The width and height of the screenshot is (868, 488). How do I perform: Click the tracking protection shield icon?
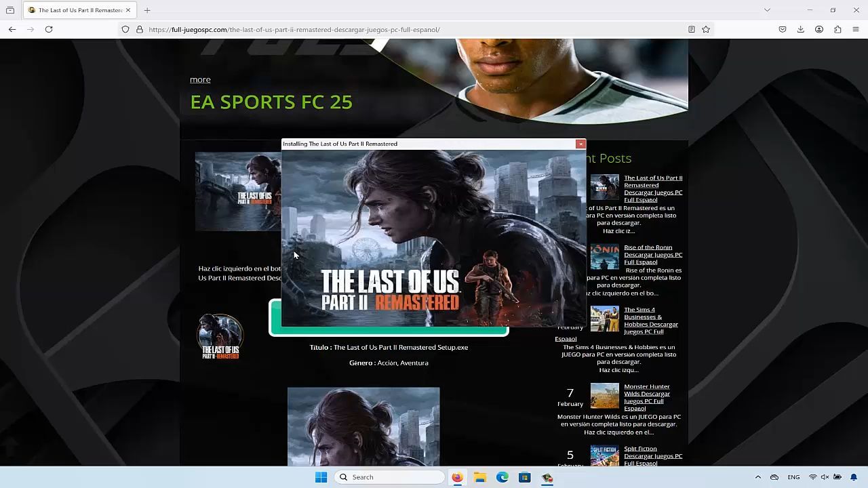tap(125, 29)
